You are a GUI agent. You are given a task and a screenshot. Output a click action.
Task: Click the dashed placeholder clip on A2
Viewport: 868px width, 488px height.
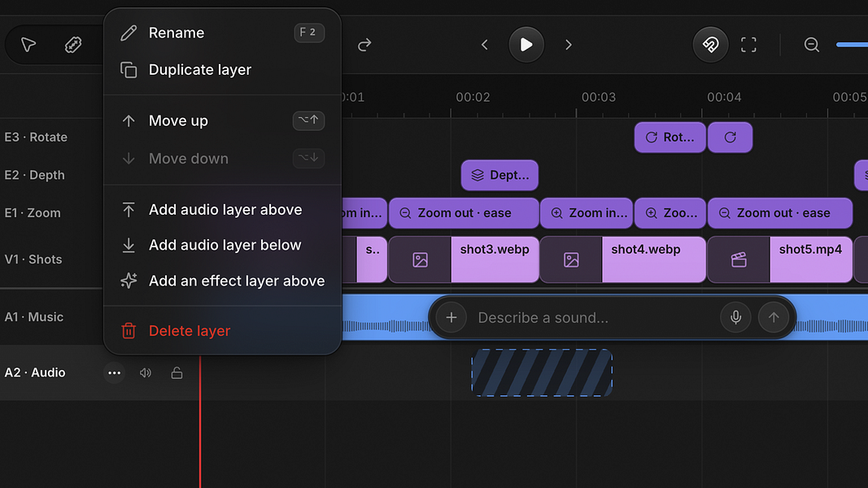(x=542, y=373)
